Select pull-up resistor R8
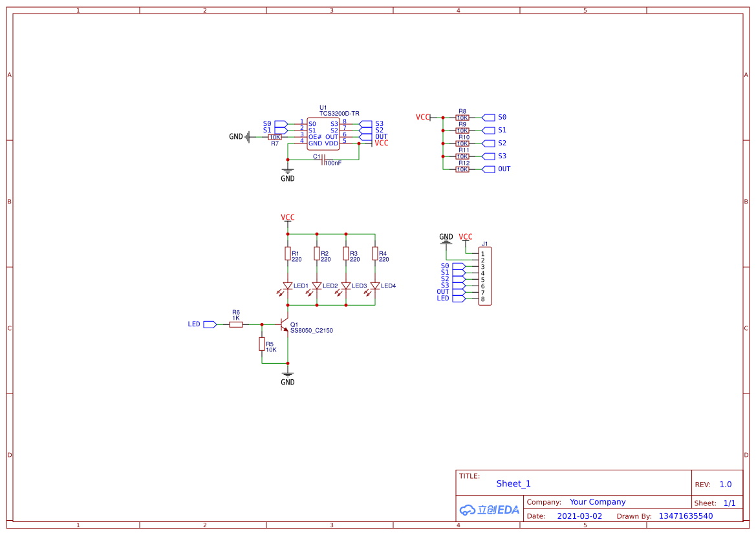This screenshot has width=756, height=535. click(462, 118)
